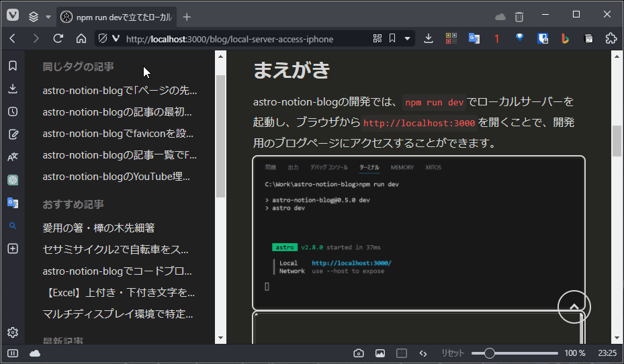The image size is (624, 364).
Task: Jump to top with circular arrow button
Action: 574,307
